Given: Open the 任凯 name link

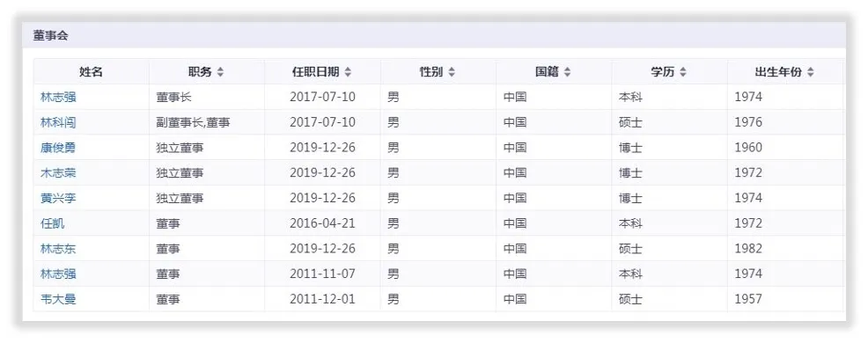Looking at the screenshot, I should click(x=53, y=223).
